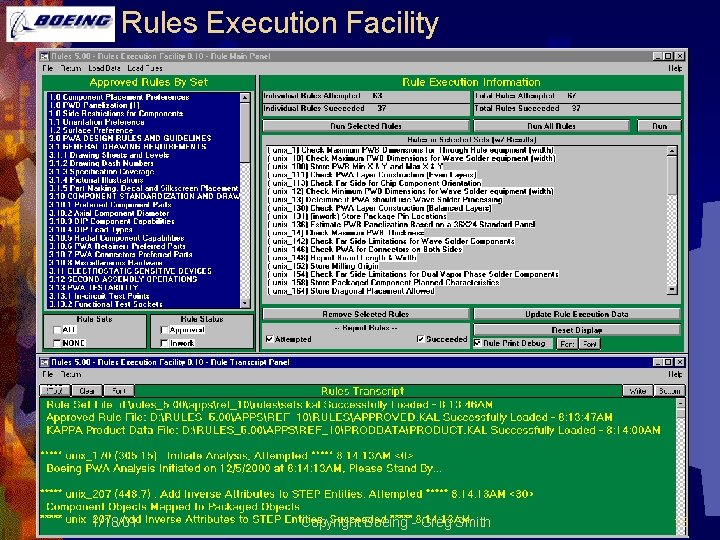Screen dimensions: 720x540
Task: Open the Load Rules menu
Action: [145, 68]
